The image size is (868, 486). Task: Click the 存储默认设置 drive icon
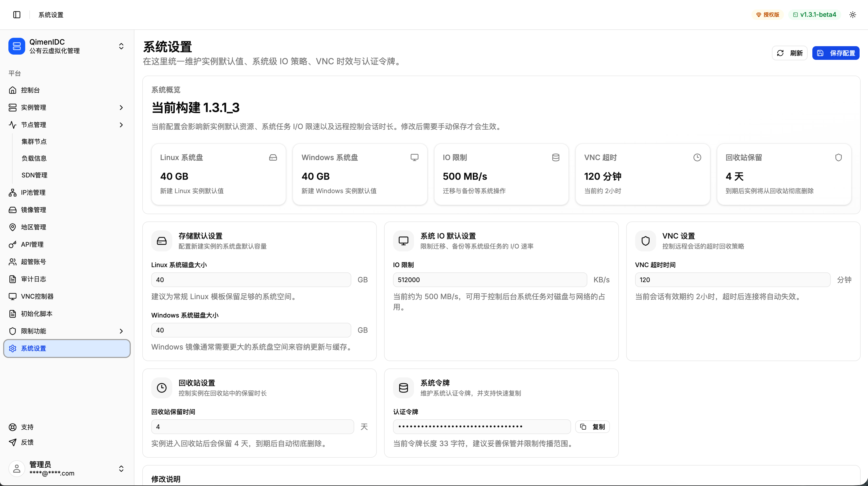coord(162,241)
